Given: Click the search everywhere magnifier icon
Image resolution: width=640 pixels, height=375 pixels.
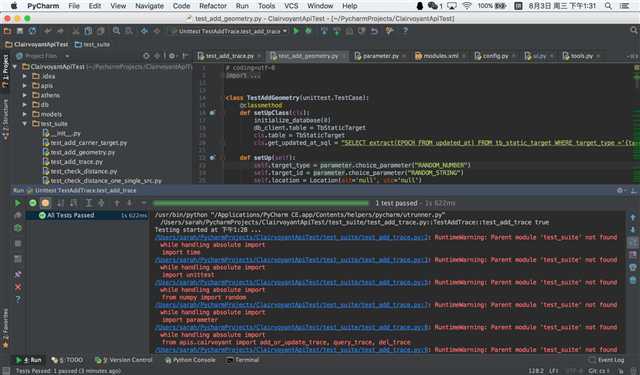Looking at the screenshot, I should pos(634,30).
